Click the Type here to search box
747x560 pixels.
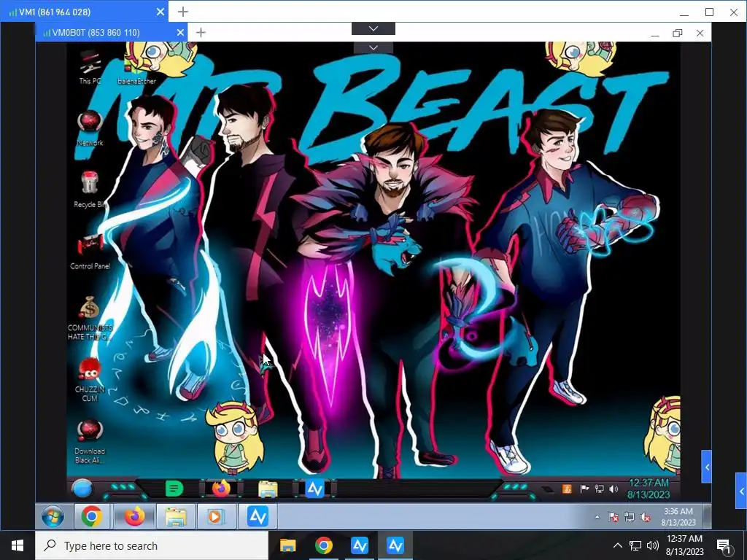[152, 545]
